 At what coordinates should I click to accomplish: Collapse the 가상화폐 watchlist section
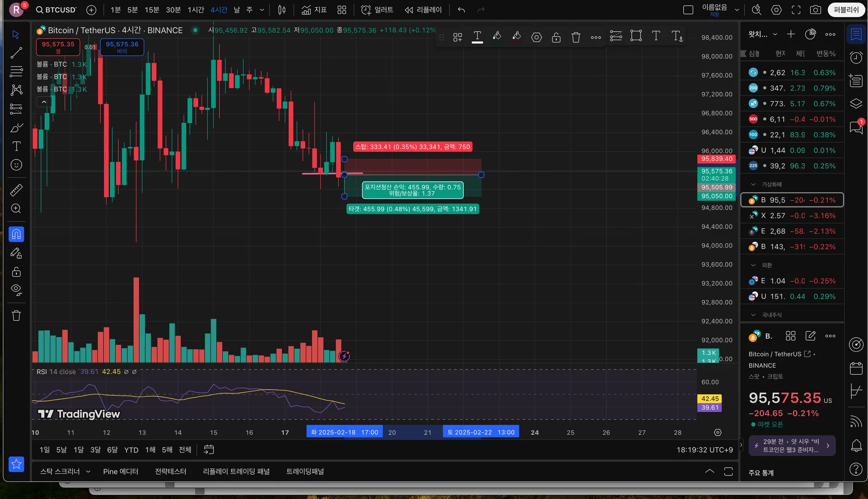(x=753, y=184)
